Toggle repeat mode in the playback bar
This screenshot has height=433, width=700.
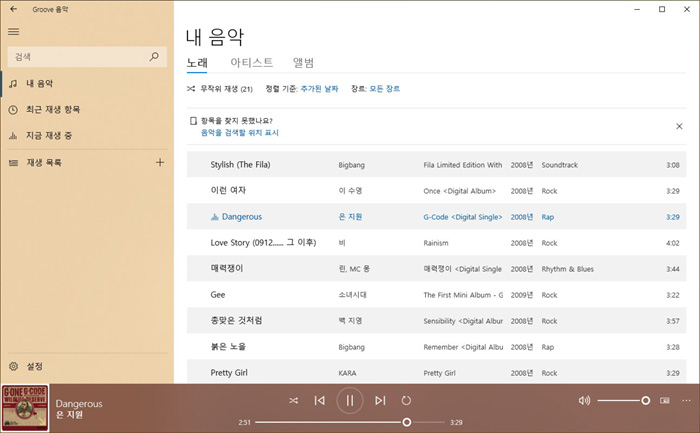(407, 401)
